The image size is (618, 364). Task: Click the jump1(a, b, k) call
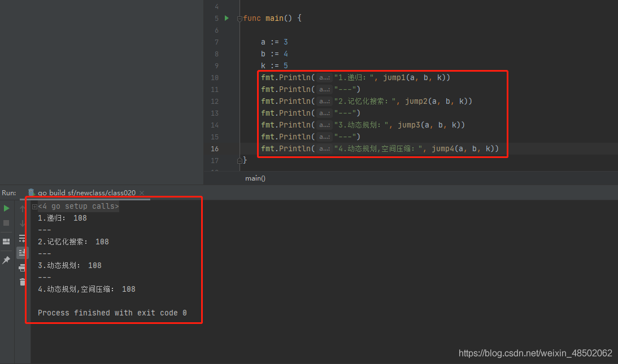coord(414,78)
